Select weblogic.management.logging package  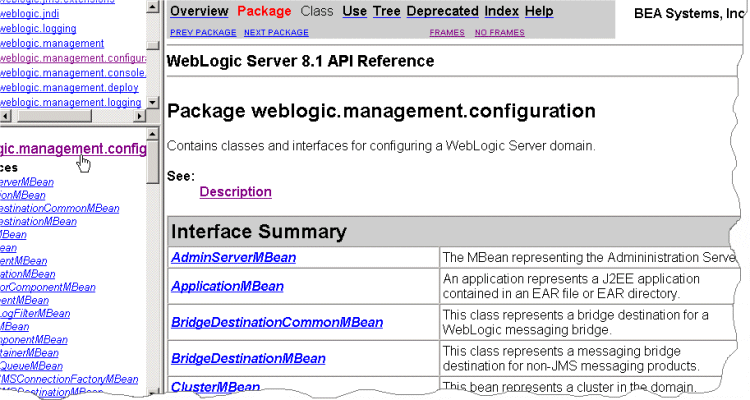(71, 102)
